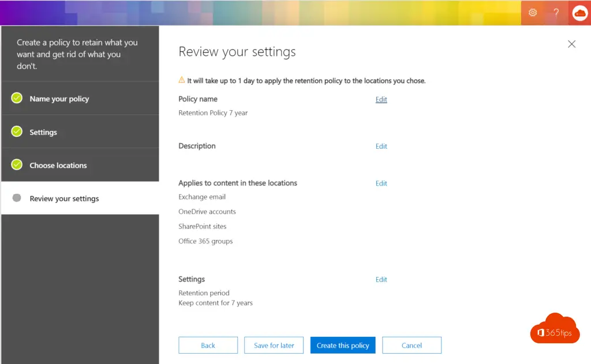Select the Review your settings step label
591x364 pixels.
click(x=64, y=198)
